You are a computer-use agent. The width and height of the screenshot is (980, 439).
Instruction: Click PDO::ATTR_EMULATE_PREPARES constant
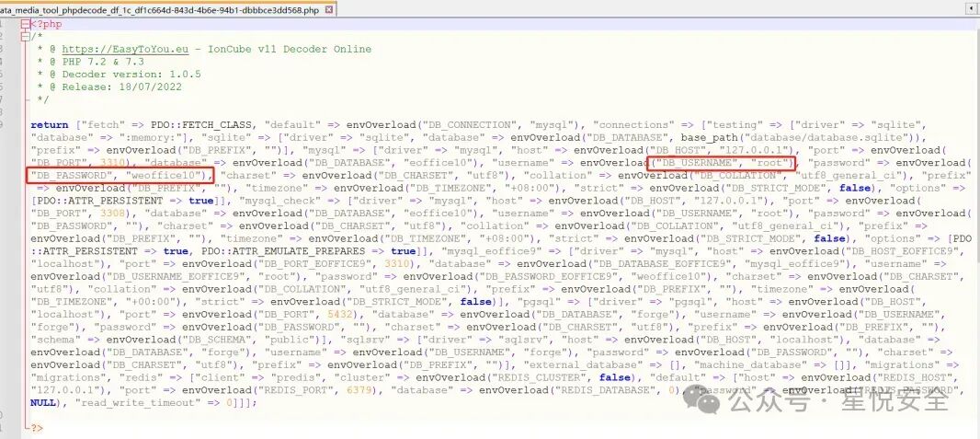pyautogui.click(x=282, y=251)
